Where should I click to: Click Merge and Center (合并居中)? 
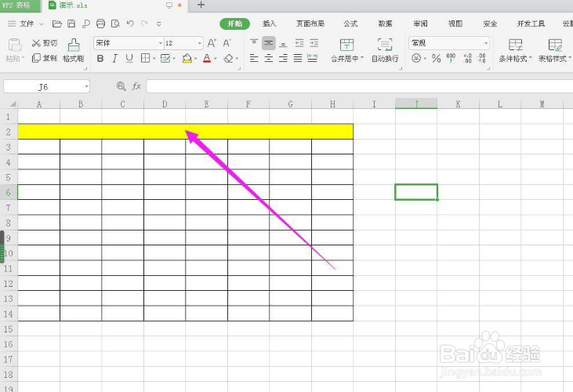coord(346,51)
